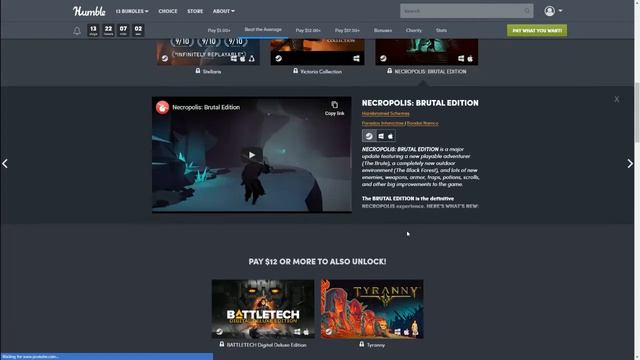Click the lock icon beside Stellaris label
This screenshot has height=360, width=640.
(x=198, y=71)
